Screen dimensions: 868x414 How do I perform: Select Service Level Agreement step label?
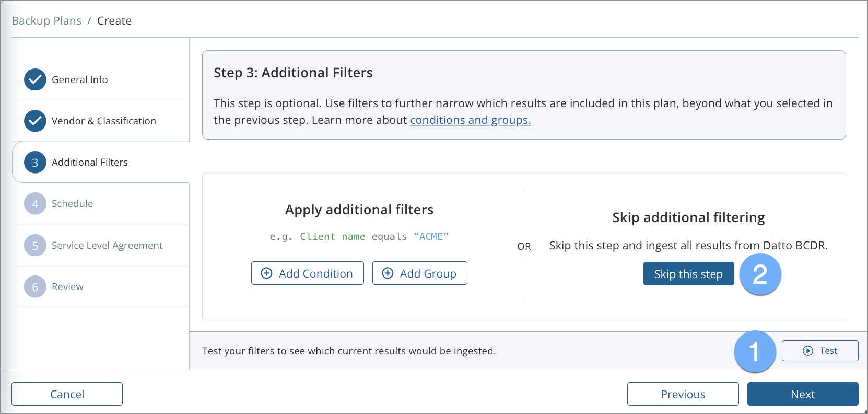click(107, 245)
